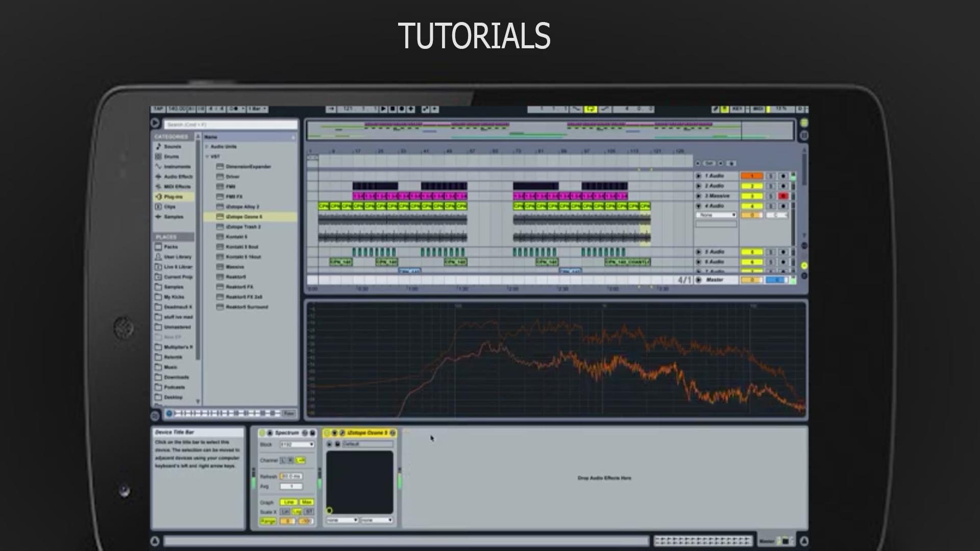This screenshot has width=980, height=551.
Task: Open the iZotope Ozone plug-in wrench button
Action: coord(342,433)
